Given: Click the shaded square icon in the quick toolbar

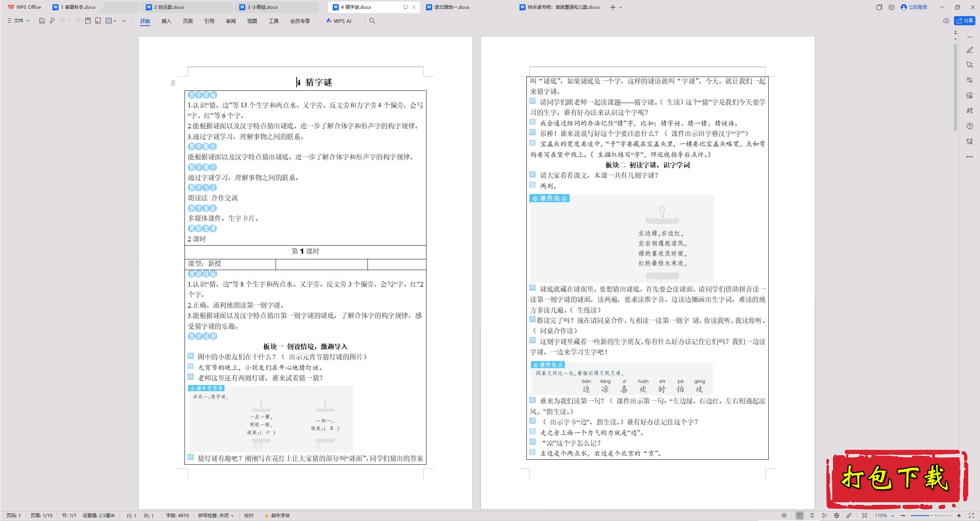Looking at the screenshot, I should (109, 21).
